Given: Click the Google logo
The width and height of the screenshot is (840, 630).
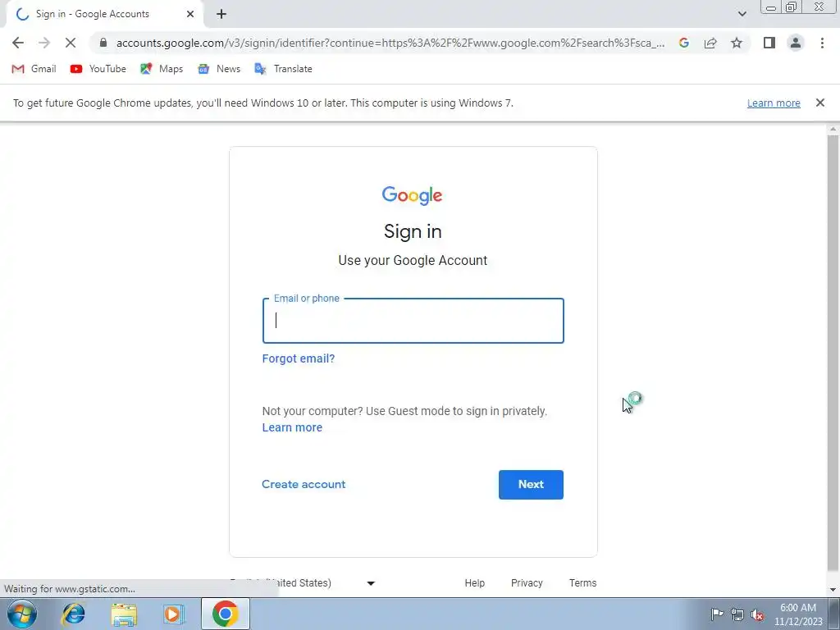Looking at the screenshot, I should 412,195.
